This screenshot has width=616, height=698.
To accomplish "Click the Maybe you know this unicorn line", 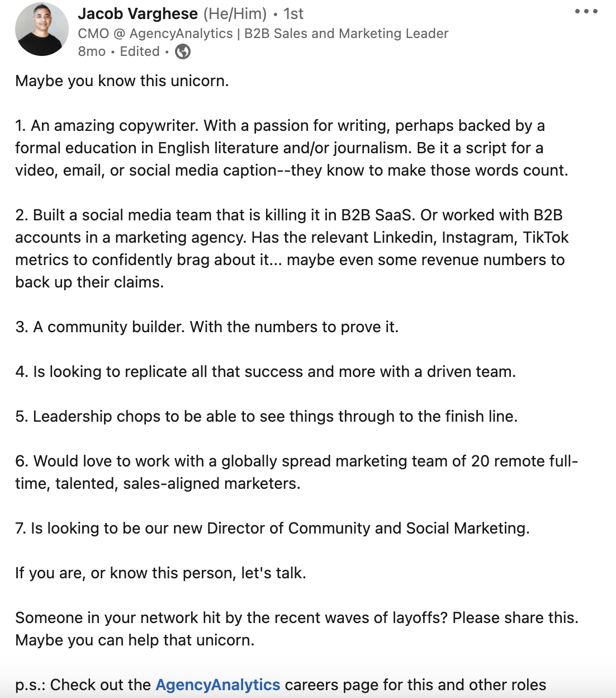I will point(122,81).
